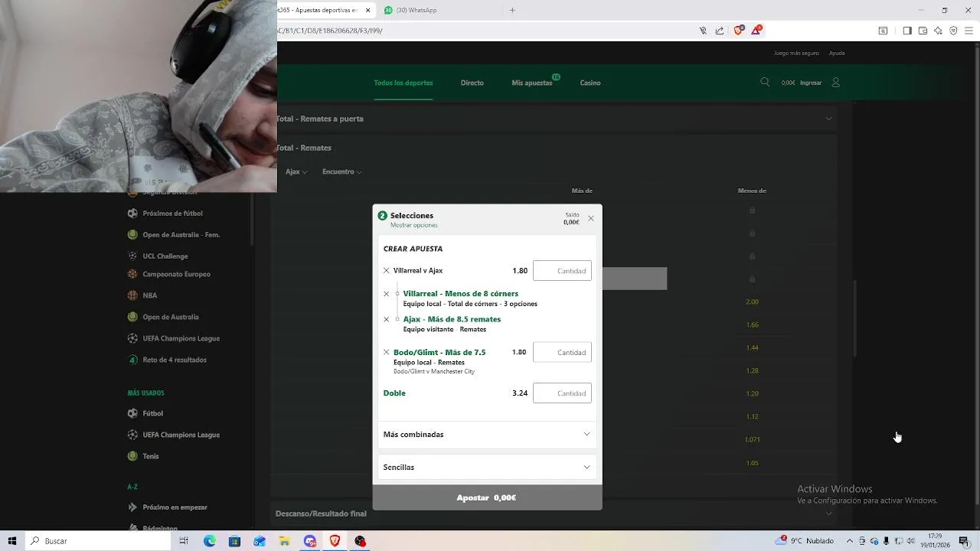Open the Directo tab
The width and height of the screenshot is (980, 551).
472,83
